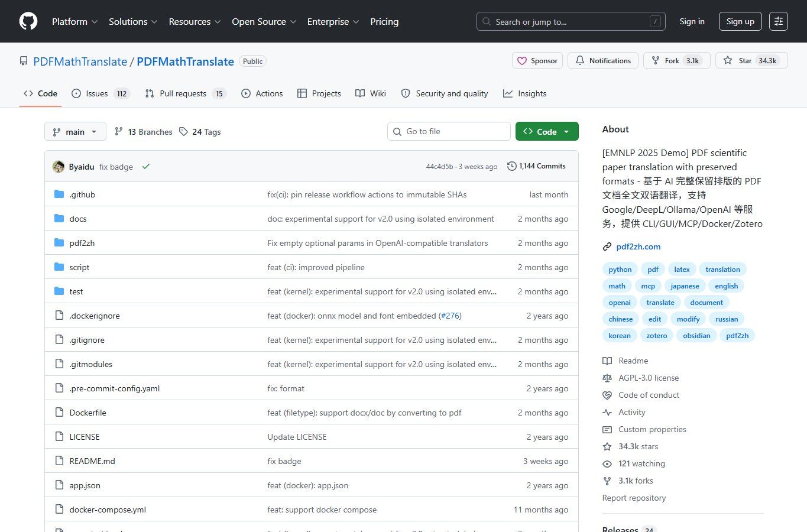
Task: Click the branches fork icon beside 13 Branches
Action: pos(119,131)
